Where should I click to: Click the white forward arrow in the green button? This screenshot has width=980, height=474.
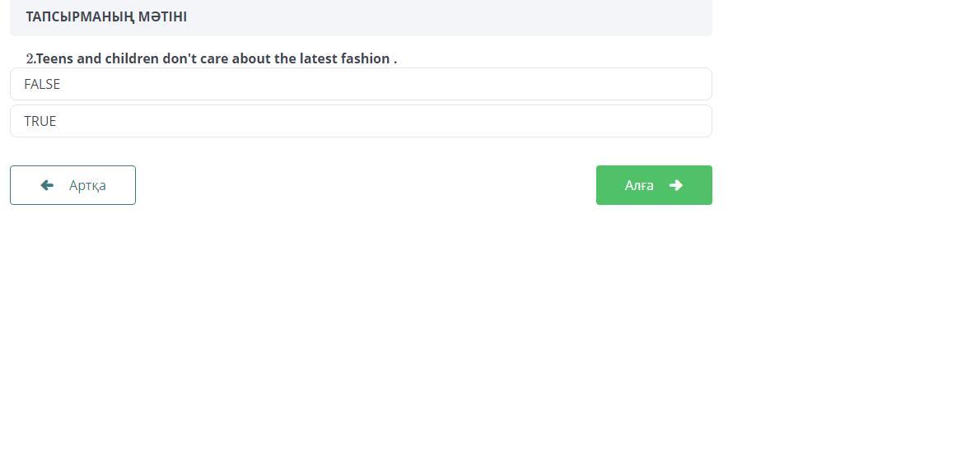point(676,185)
